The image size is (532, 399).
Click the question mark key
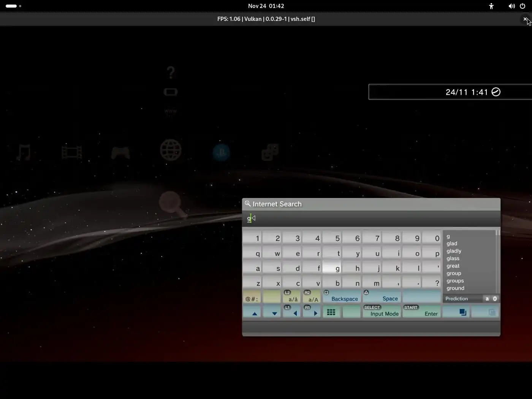pyautogui.click(x=432, y=282)
